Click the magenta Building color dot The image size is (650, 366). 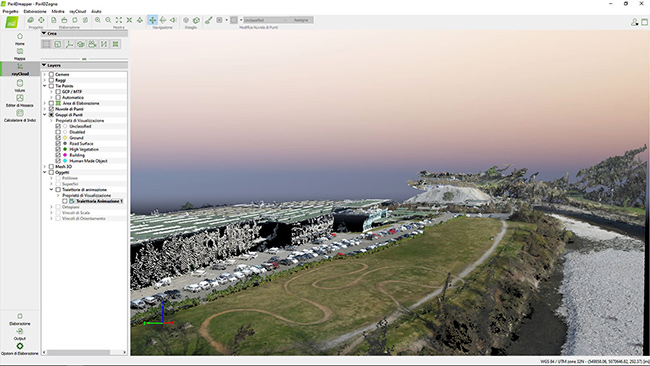[x=65, y=155]
